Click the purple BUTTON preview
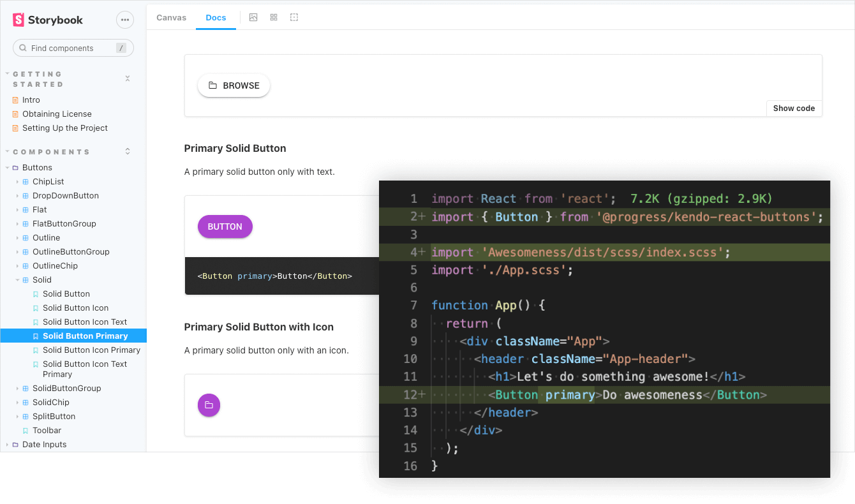855x504 pixels. point(225,226)
